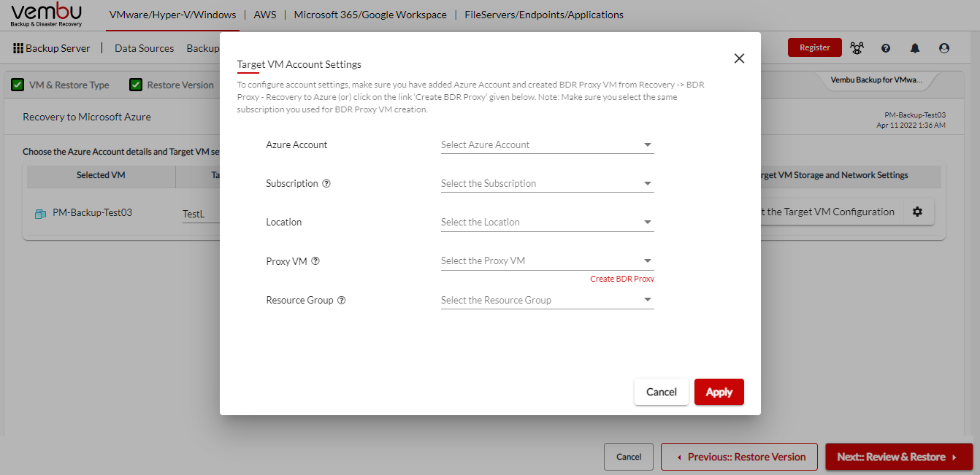Select the Vembu Backup for VMware tab
The height and width of the screenshot is (475, 980).
[876, 80]
